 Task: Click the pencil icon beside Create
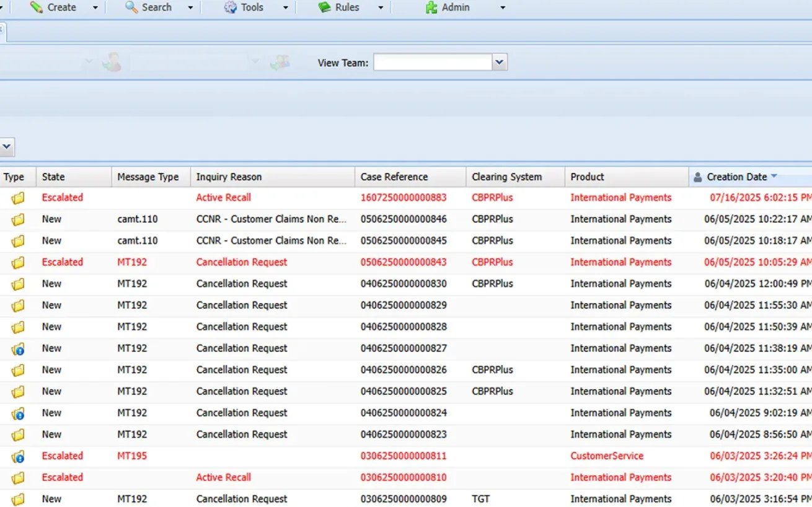(x=37, y=7)
